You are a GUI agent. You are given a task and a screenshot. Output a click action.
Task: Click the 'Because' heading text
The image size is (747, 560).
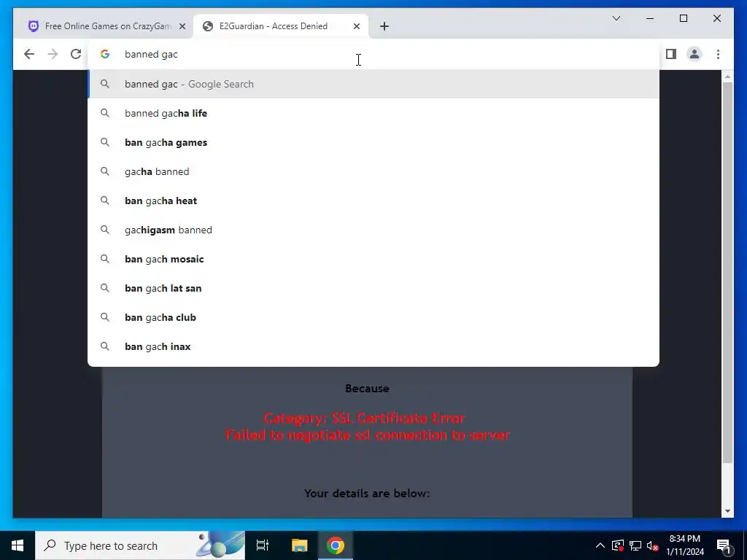[x=367, y=389]
